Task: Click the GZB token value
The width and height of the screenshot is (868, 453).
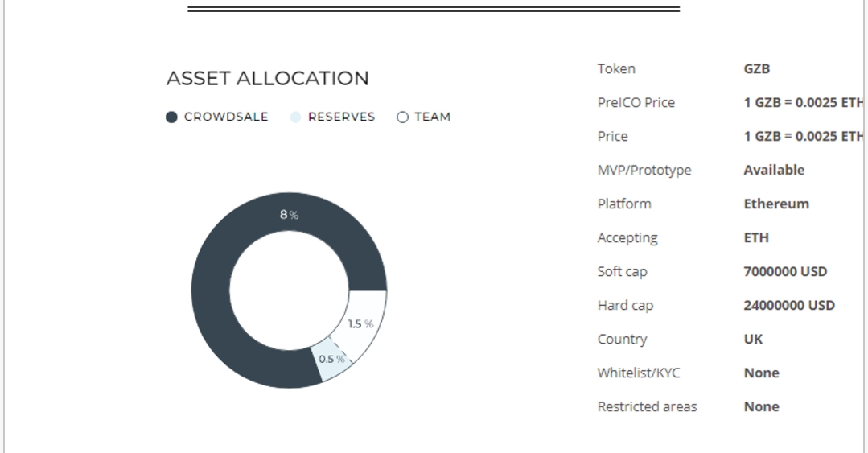Action: (x=757, y=68)
